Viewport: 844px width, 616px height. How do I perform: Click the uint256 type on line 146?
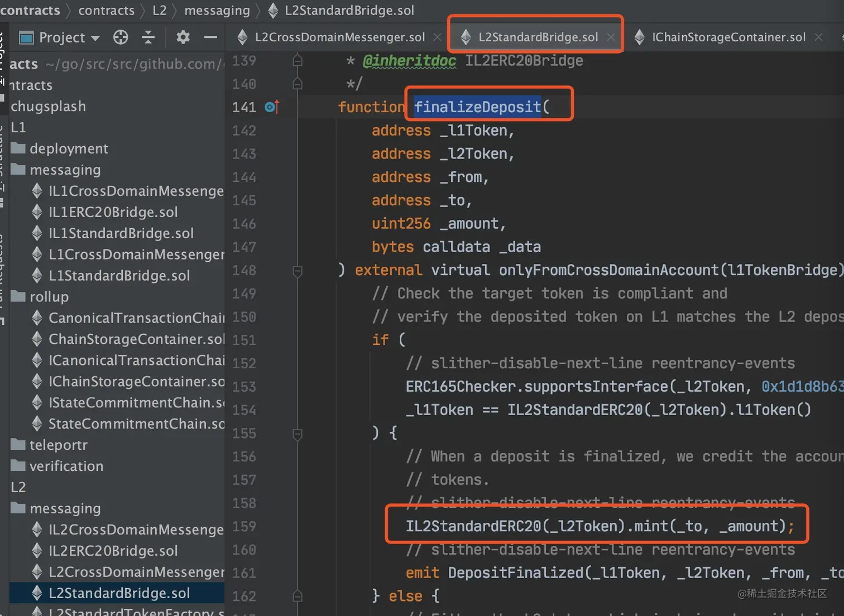coord(401,224)
